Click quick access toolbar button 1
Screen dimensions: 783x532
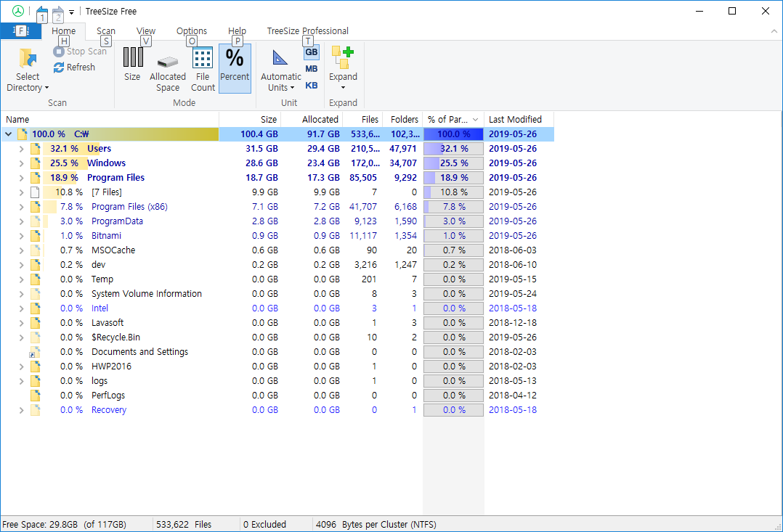42,14
